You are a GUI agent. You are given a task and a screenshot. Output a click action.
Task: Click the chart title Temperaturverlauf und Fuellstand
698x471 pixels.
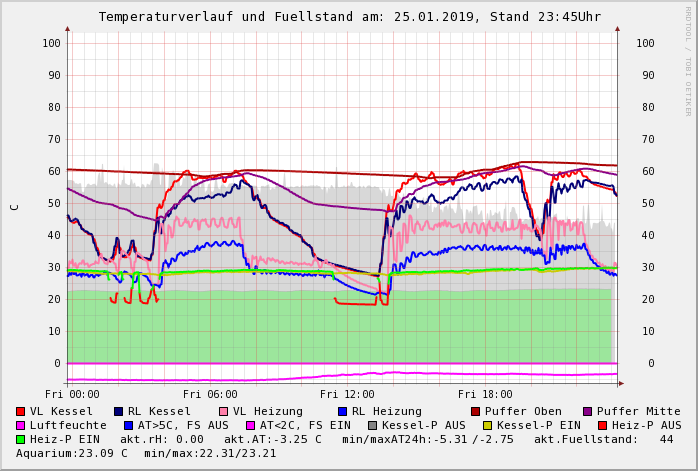[349, 17]
